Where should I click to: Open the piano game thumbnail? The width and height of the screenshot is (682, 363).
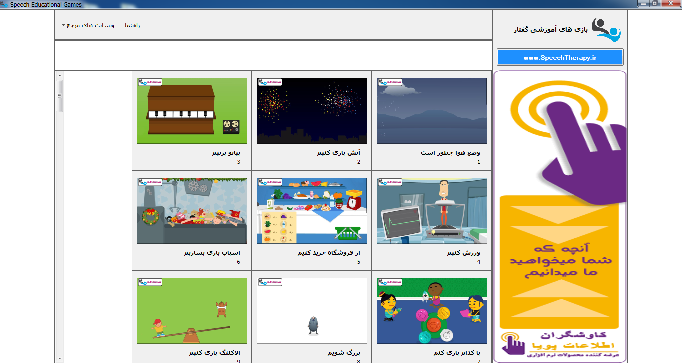192,111
